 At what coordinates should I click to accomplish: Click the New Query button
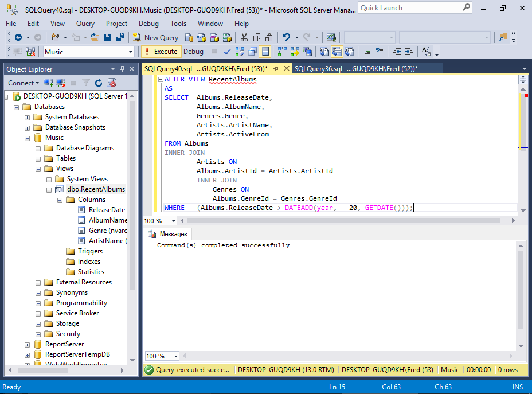(155, 37)
